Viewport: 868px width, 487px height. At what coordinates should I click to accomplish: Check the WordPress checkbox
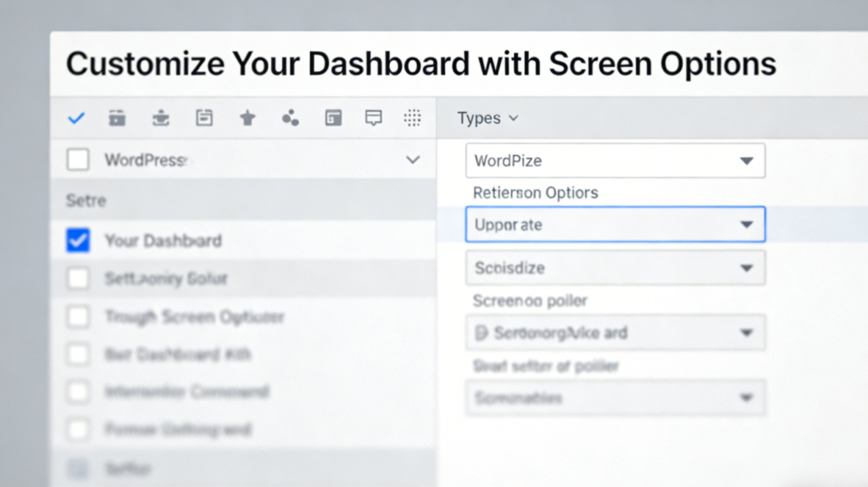click(x=78, y=160)
